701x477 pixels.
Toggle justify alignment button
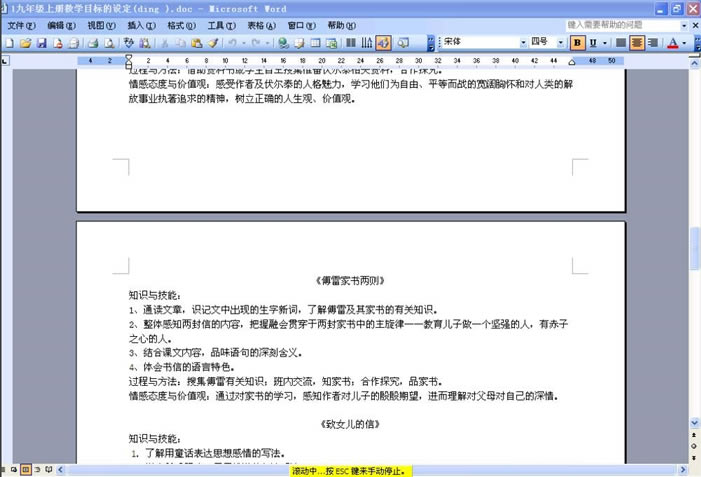coord(621,43)
